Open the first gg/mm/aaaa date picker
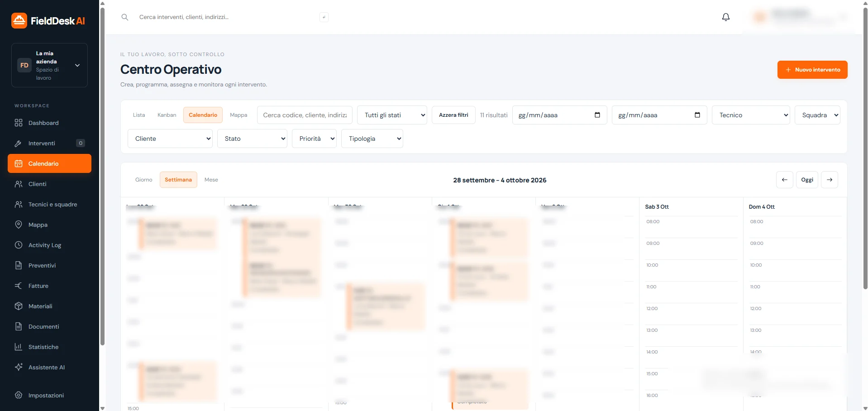The image size is (868, 411). tap(597, 115)
